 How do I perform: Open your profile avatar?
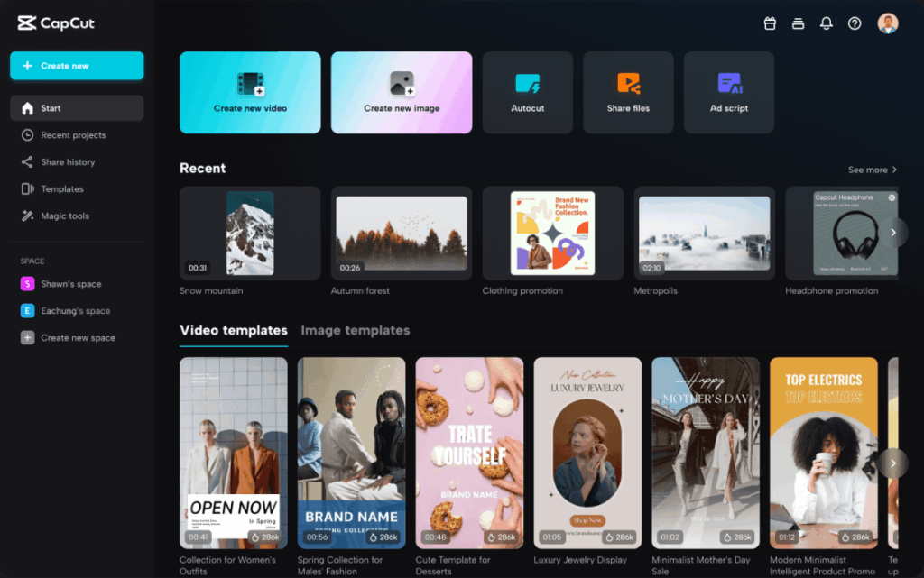click(x=887, y=23)
